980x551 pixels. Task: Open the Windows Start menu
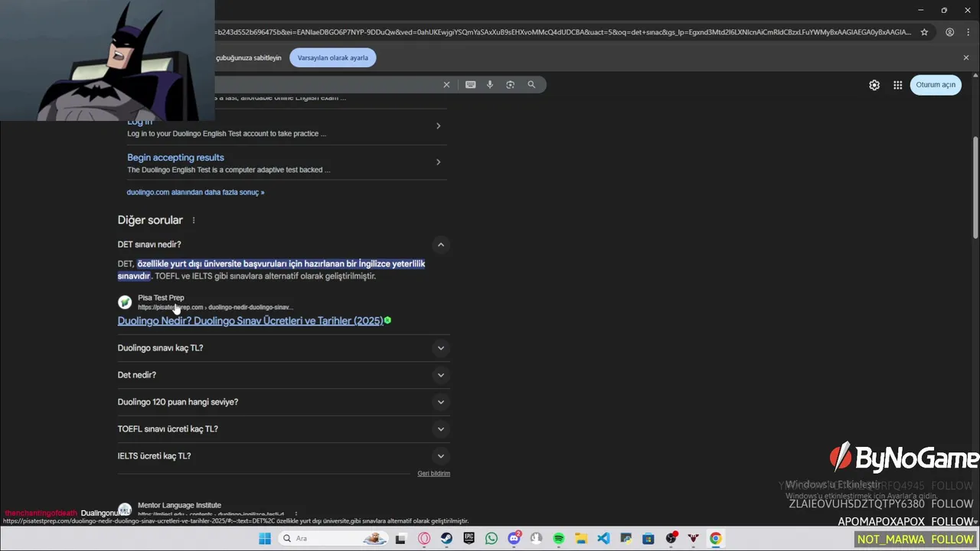[265, 539]
